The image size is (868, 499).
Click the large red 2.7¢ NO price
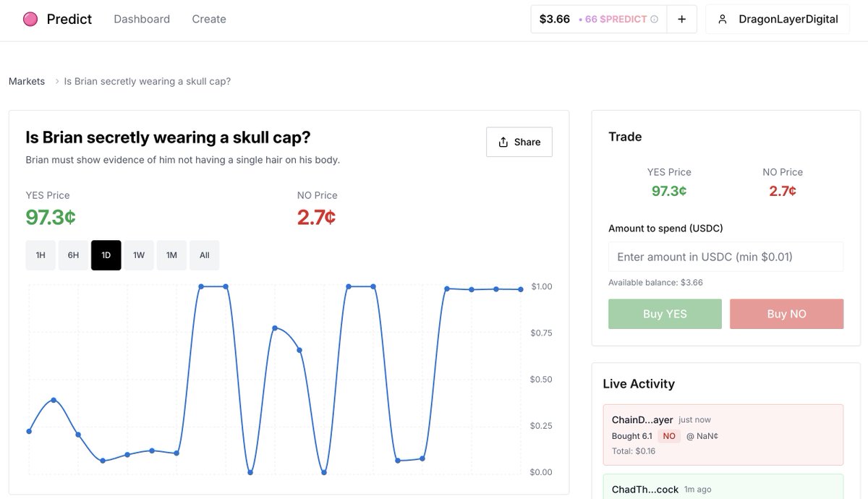point(316,217)
